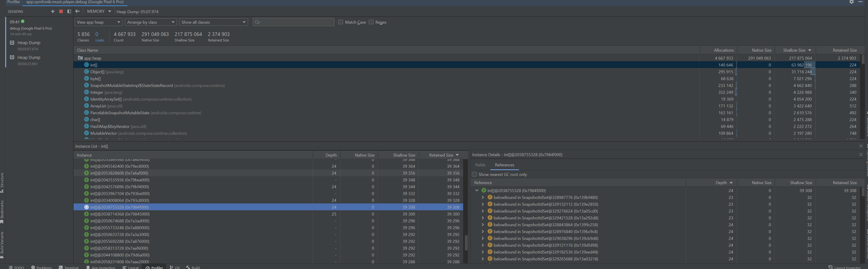The height and width of the screenshot is (269, 868).
Task: Collapse the sessions pane
Action: [69, 11]
